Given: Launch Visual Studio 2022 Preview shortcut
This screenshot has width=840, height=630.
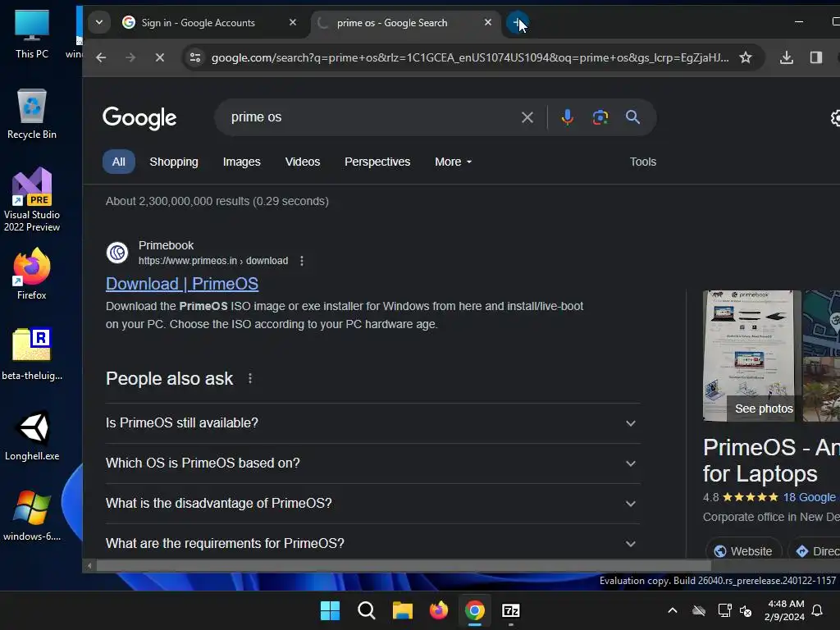Looking at the screenshot, I should (32, 200).
